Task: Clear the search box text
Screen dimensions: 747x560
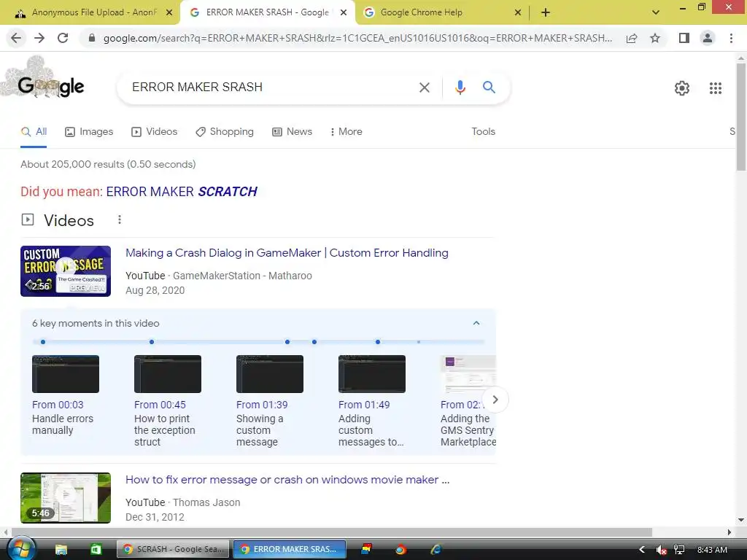Action: [x=424, y=87]
